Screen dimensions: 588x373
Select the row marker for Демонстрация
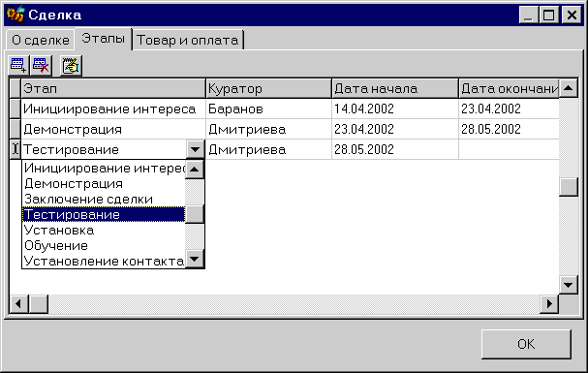click(15, 129)
